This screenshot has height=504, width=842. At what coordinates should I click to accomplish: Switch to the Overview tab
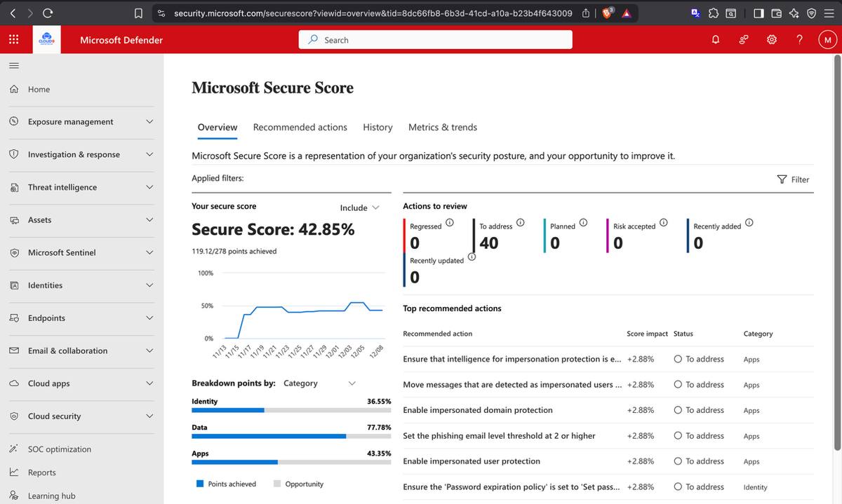pyautogui.click(x=218, y=128)
